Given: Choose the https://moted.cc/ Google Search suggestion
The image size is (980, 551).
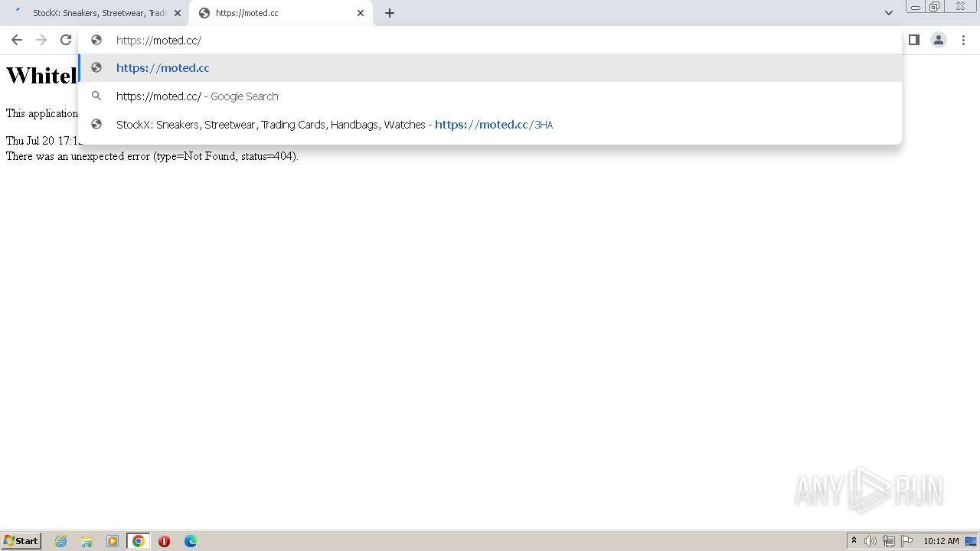Looking at the screenshot, I should tap(490, 96).
